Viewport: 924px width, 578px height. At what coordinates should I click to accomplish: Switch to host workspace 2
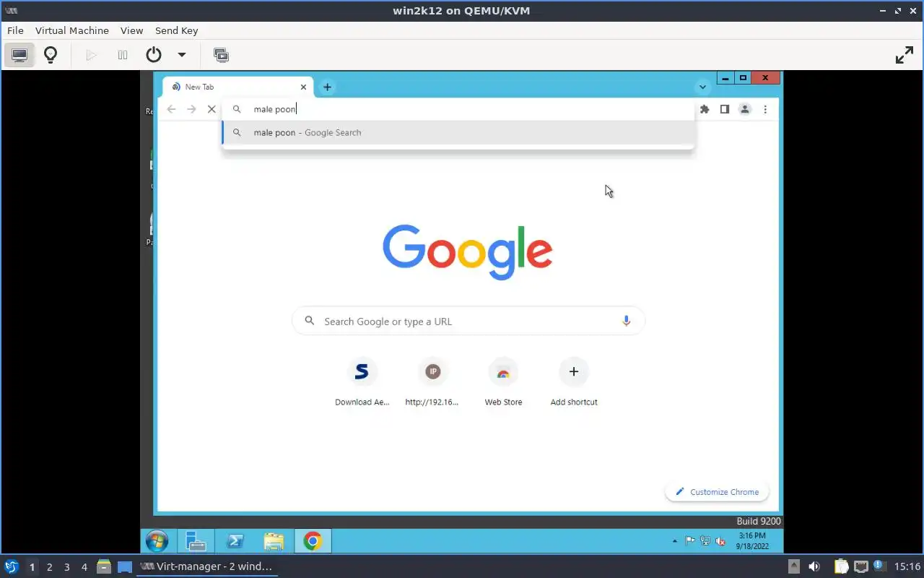tap(49, 567)
